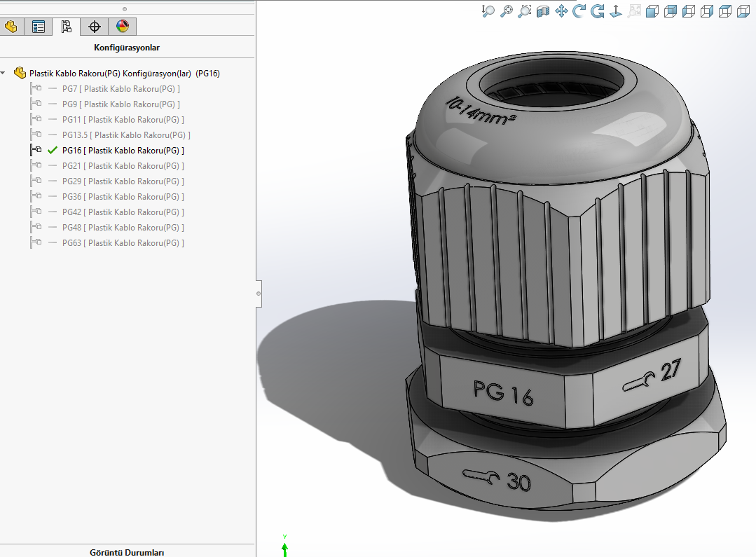Open the DisplayManager color ball tab
Screen dimensions: 756x557
point(123,27)
